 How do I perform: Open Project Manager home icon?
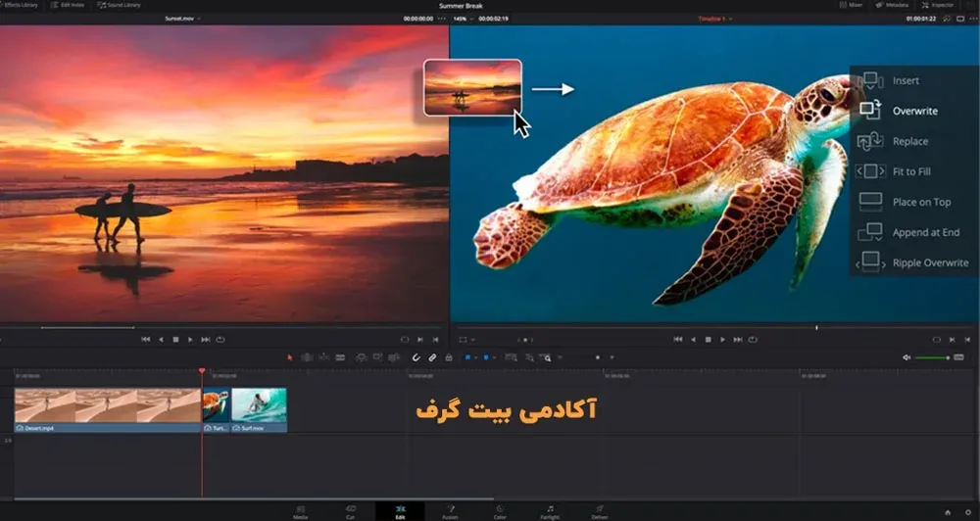(948, 513)
